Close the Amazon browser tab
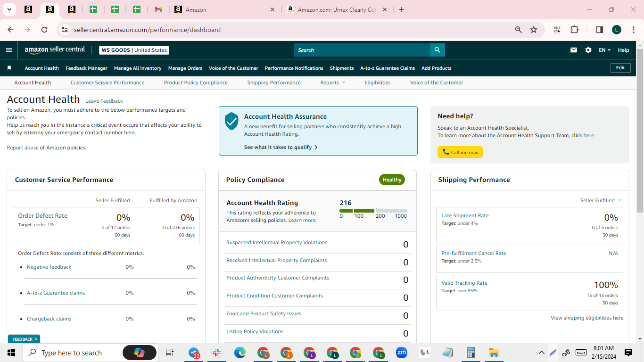Viewport: 644px width, 362px height. click(273, 9)
